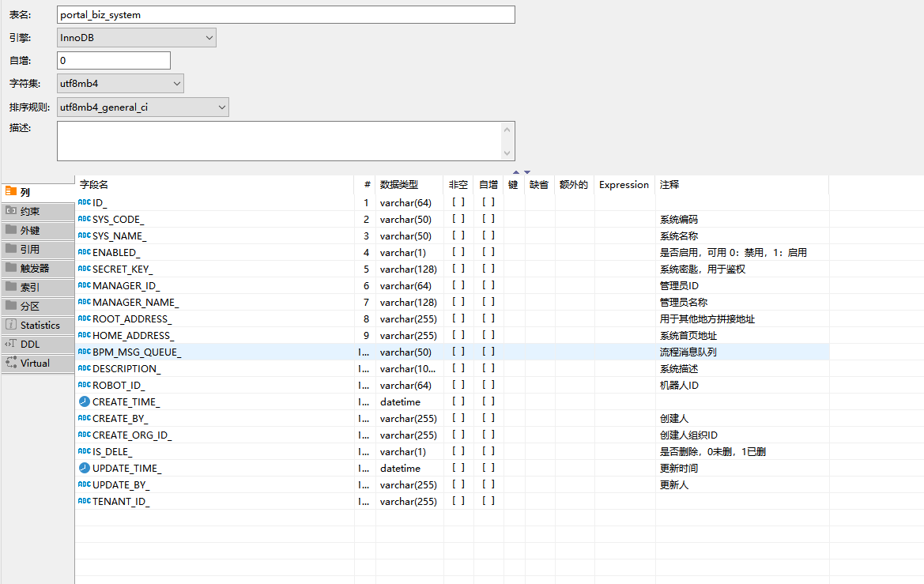Image resolution: width=924 pixels, height=584 pixels.
Task: Toggle 非空 checkbox for ID_ row
Action: [x=458, y=202]
